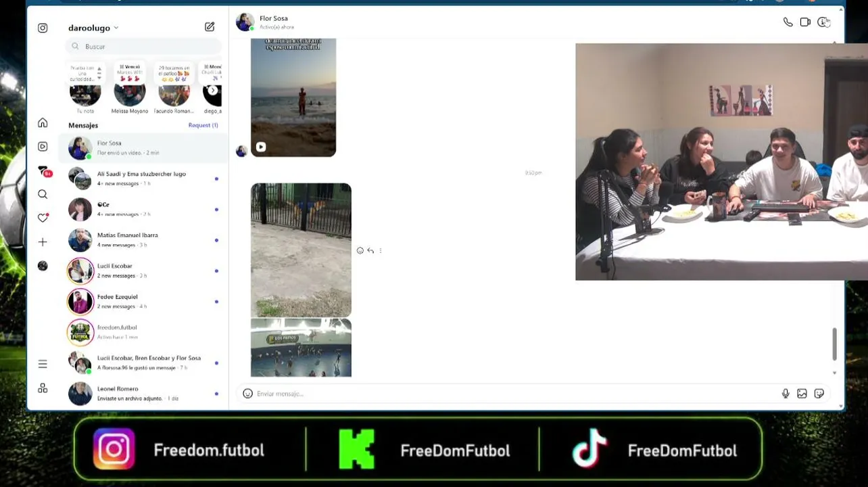The width and height of the screenshot is (868, 487).
Task: Open the indoor court photo message
Action: 301,348
